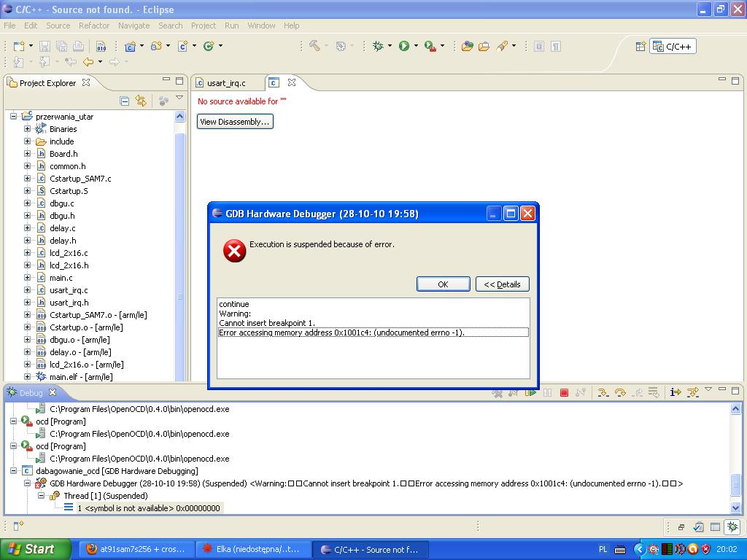Screen dimensions: 747x560
Task: Close the Debug view tab
Action: tap(53, 392)
